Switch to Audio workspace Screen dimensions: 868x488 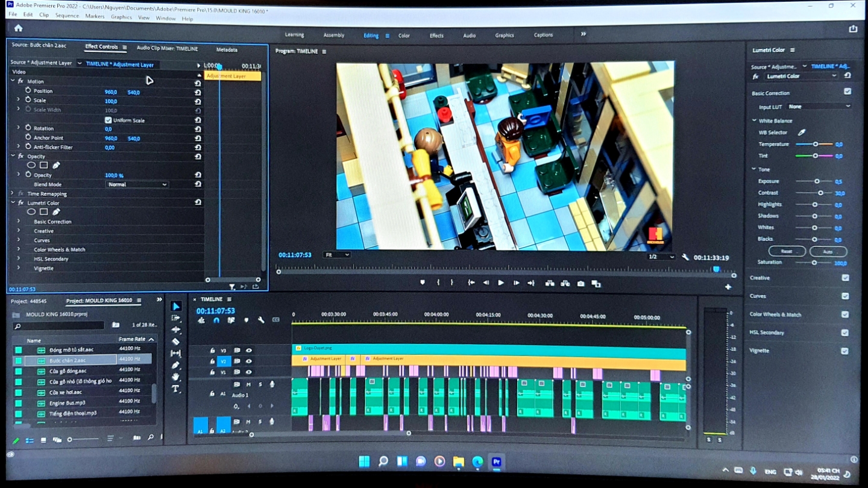(469, 36)
